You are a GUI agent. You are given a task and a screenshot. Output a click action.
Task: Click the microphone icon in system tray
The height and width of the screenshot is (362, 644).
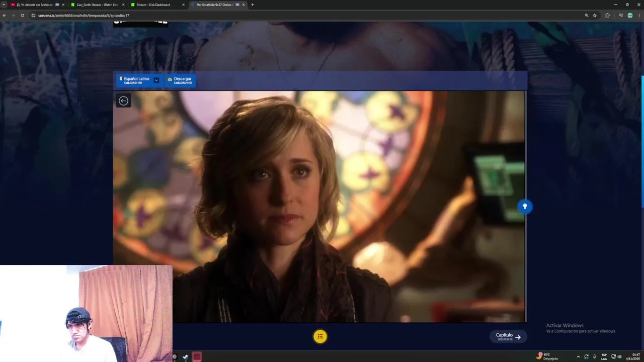click(594, 356)
